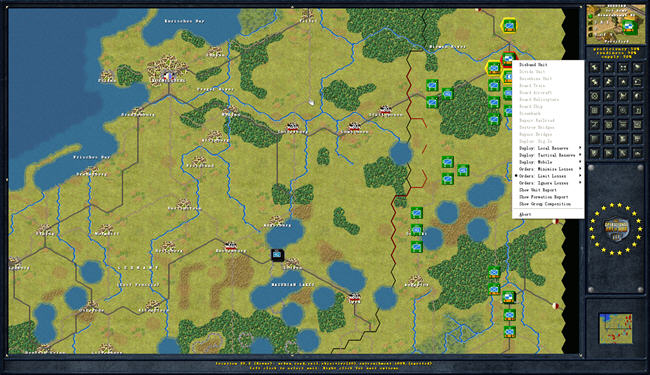Expand the Orders: Ignore Losses submenu arrow
650x375 pixels.
coord(580,183)
